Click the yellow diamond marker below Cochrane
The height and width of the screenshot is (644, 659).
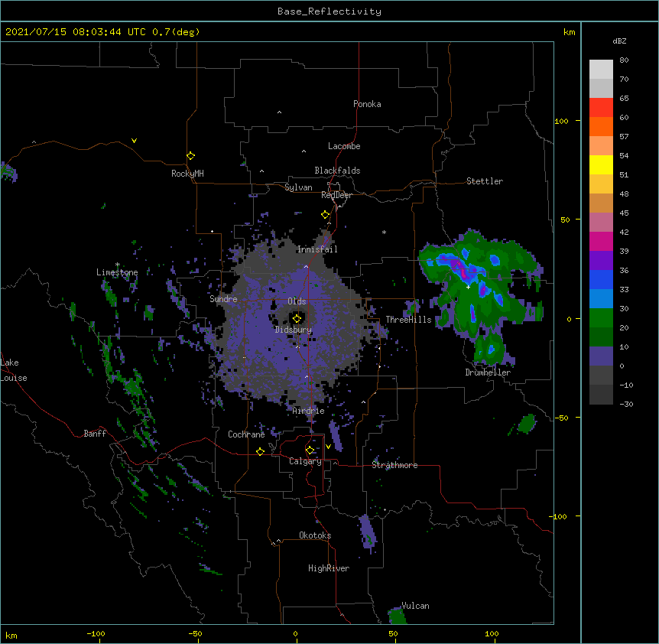point(260,451)
